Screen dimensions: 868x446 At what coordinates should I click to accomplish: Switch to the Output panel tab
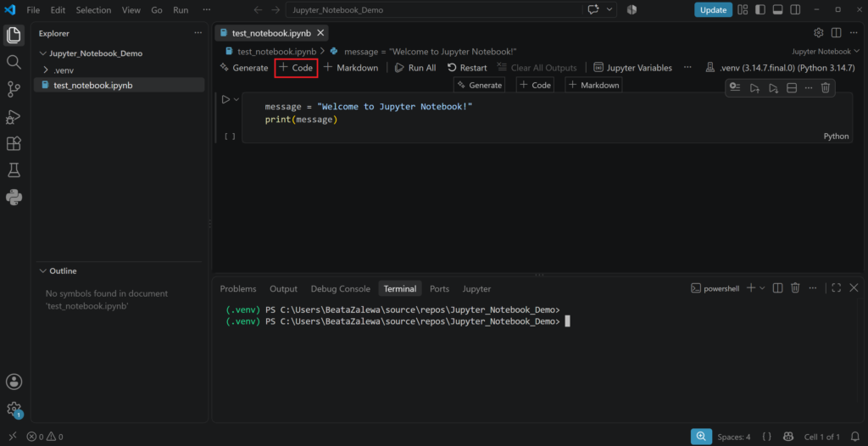point(283,288)
